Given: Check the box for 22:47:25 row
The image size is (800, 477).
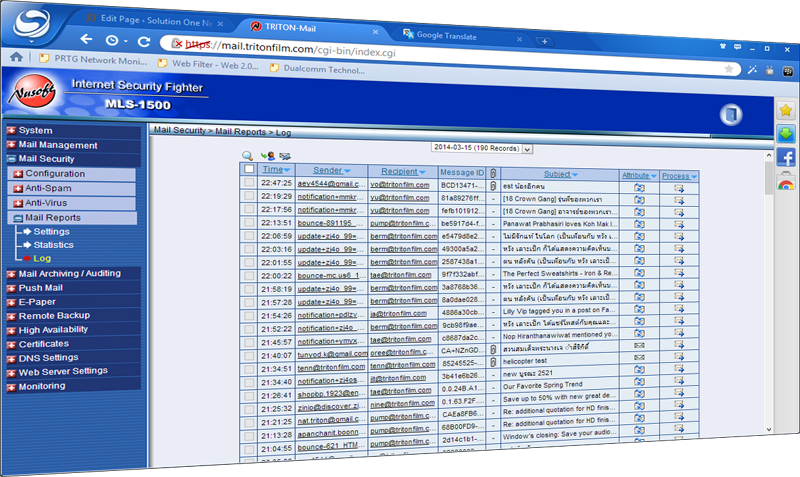Looking at the screenshot, I should tap(248, 182).
